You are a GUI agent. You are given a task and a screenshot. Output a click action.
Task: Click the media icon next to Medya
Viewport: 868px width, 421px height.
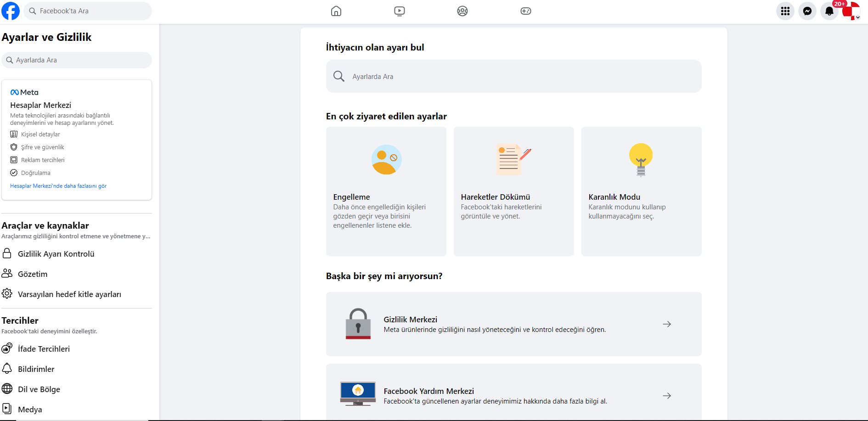(x=7, y=409)
